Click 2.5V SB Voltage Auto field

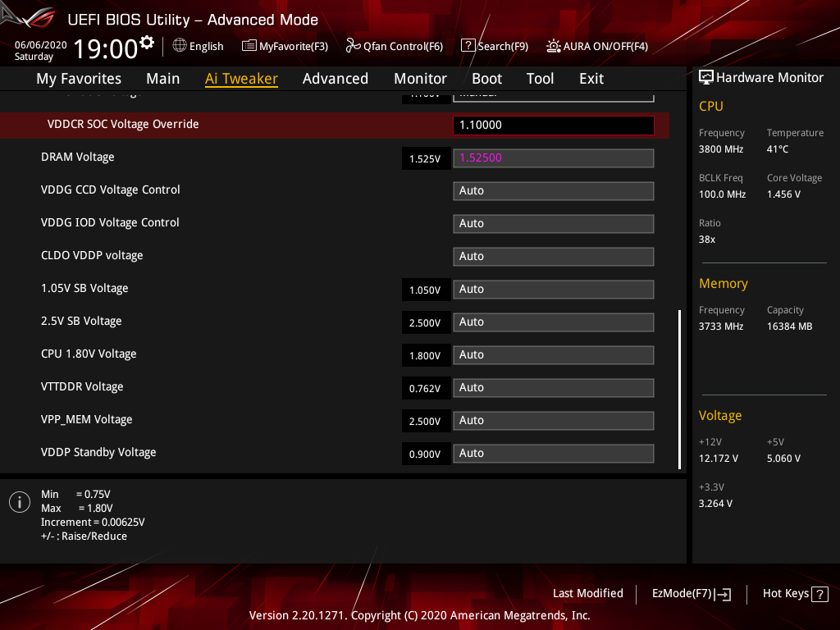click(554, 322)
